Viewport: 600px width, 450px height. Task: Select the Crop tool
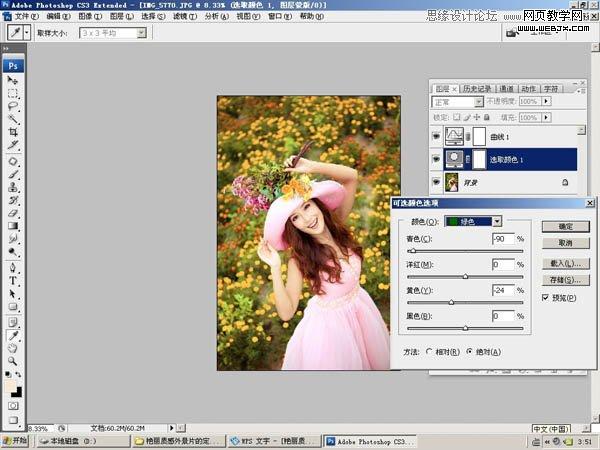tap(13, 131)
